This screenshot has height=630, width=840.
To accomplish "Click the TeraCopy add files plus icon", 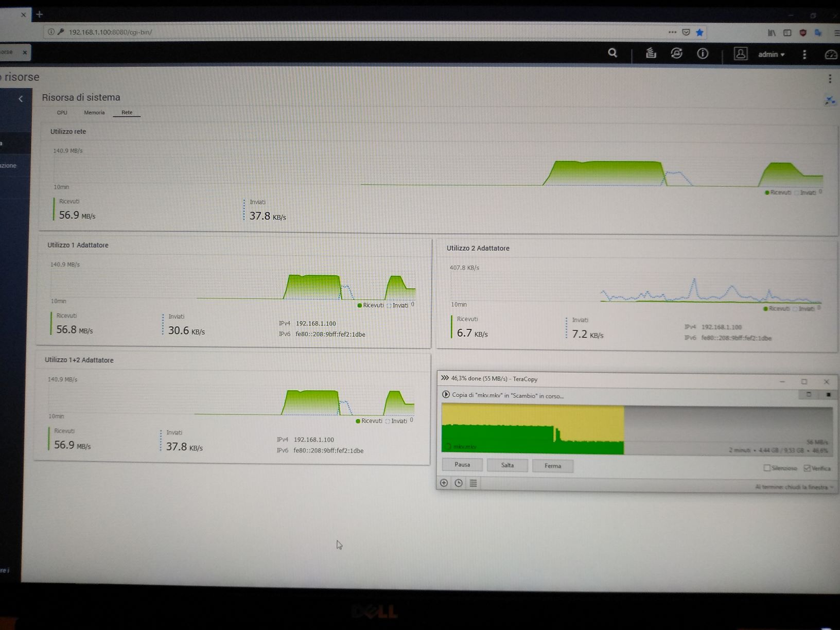I will coord(444,483).
